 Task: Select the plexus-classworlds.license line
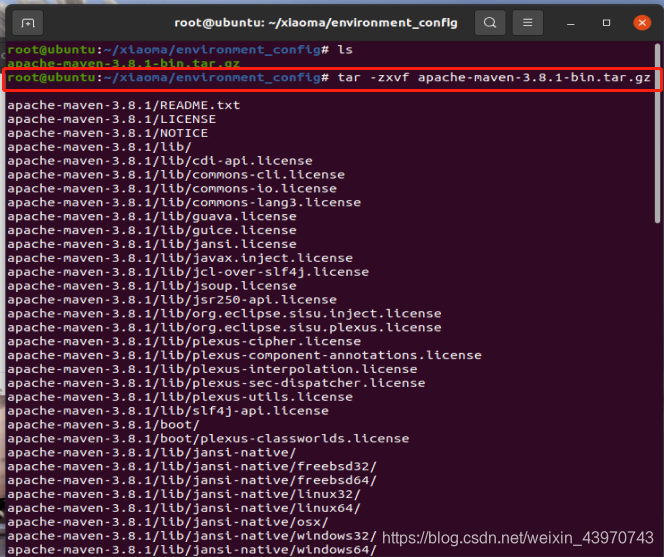208,439
